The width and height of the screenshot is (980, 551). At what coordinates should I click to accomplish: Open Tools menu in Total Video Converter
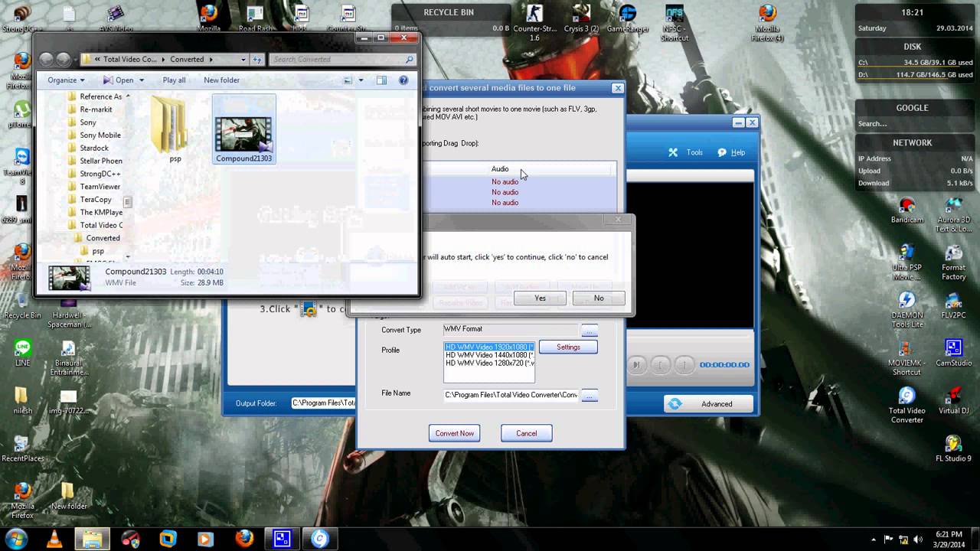(x=686, y=152)
